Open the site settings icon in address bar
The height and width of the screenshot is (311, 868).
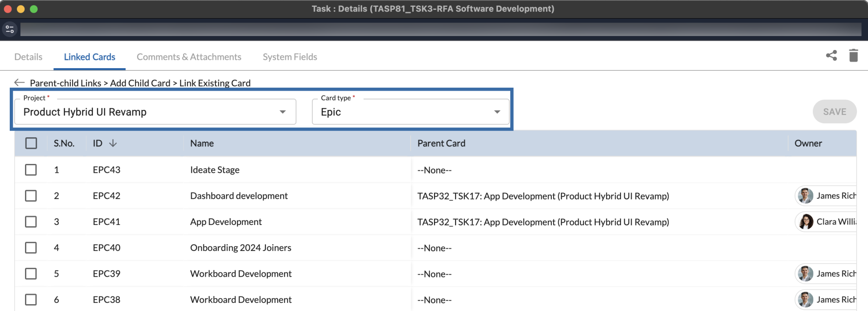10,29
